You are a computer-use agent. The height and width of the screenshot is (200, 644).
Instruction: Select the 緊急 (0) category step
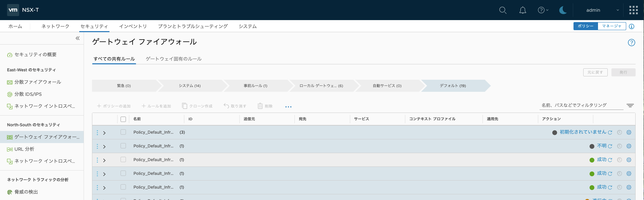point(124,86)
